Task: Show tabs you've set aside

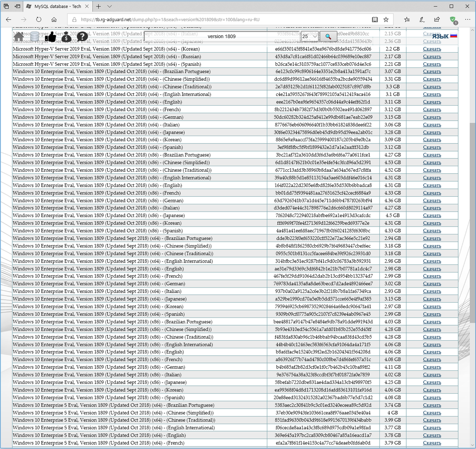Action: click(x=6, y=6)
